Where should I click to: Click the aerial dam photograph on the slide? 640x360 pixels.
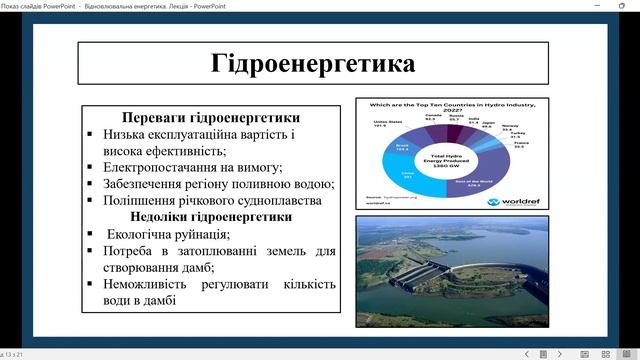tap(452, 272)
